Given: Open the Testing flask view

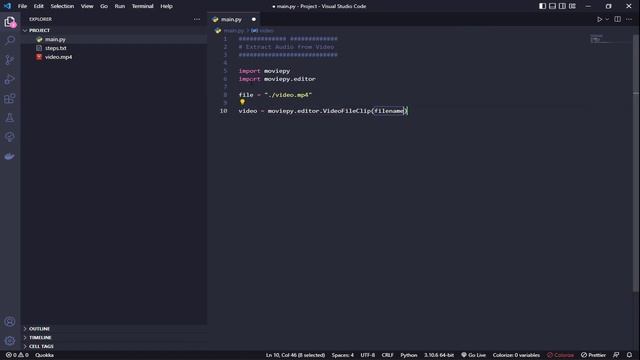Looking at the screenshot, I should (10, 118).
